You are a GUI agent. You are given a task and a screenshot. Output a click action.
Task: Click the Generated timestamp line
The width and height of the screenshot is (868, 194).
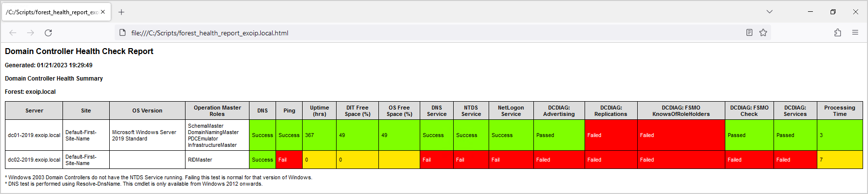[49, 65]
